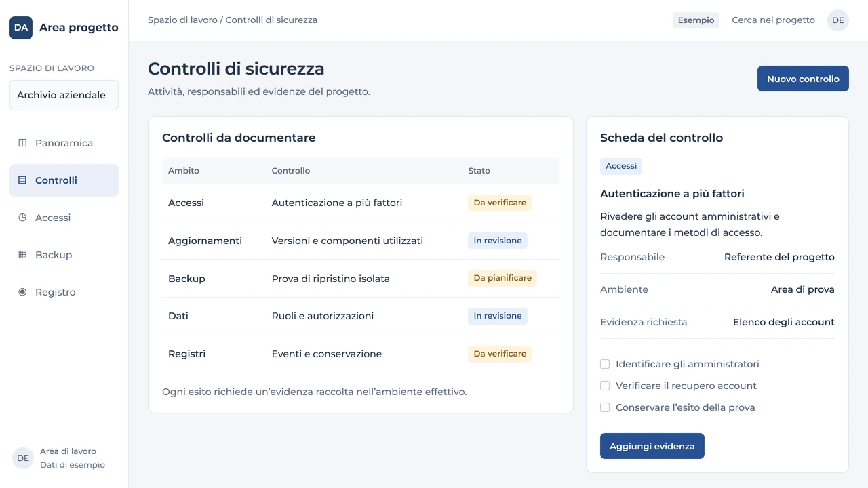868x488 pixels.
Task: Click the Esempio badge in header
Action: coord(696,20)
